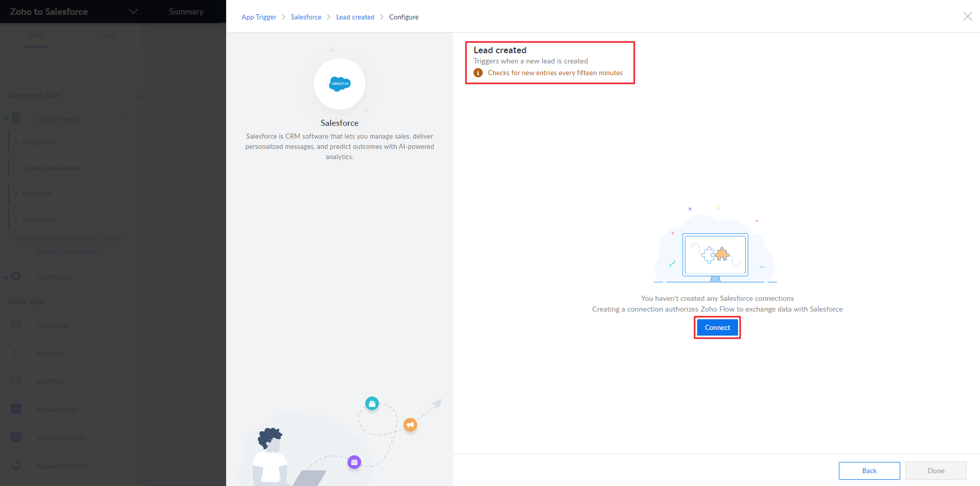Close the trigger configuration panel
Screen dimensions: 980x486
(x=967, y=16)
